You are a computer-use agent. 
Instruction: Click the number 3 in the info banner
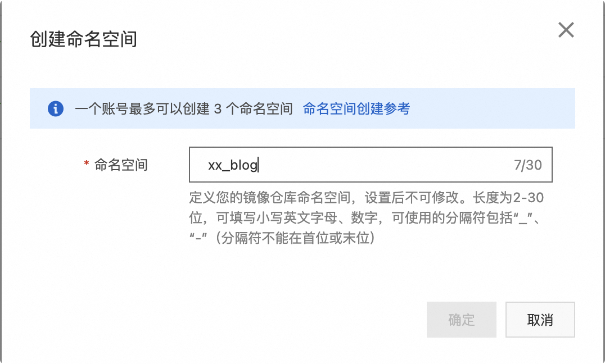219,108
